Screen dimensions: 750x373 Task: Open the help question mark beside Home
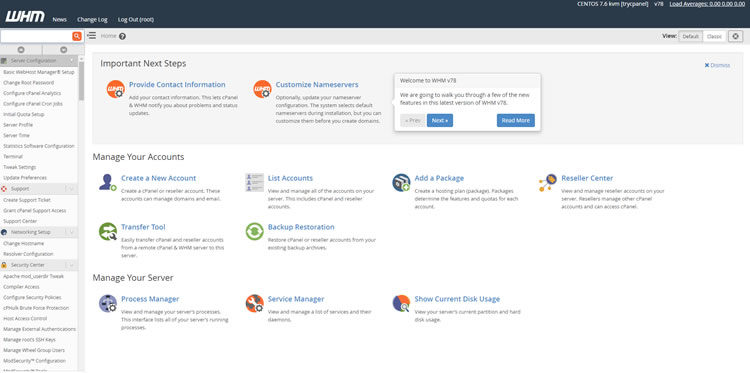click(122, 36)
